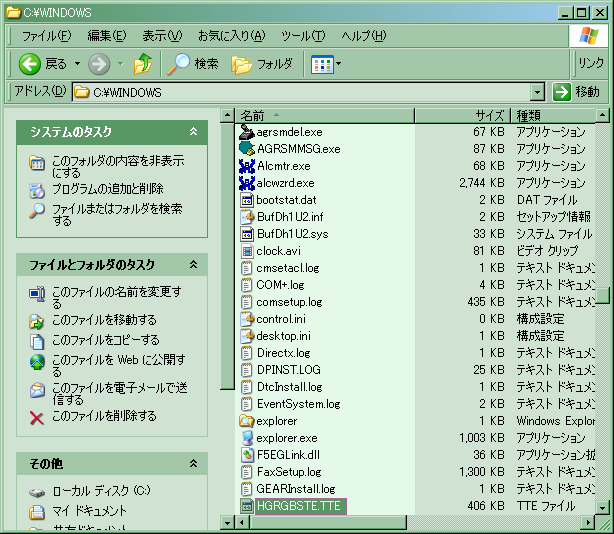Click このフォルダの内容を非表示にする link
This screenshot has width=614, height=534.
(x=118, y=166)
